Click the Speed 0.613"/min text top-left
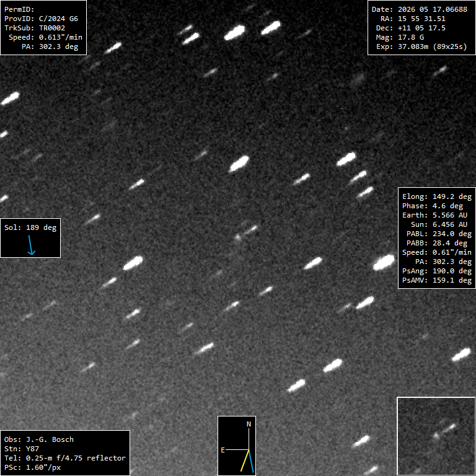The image size is (476, 476). point(45,37)
